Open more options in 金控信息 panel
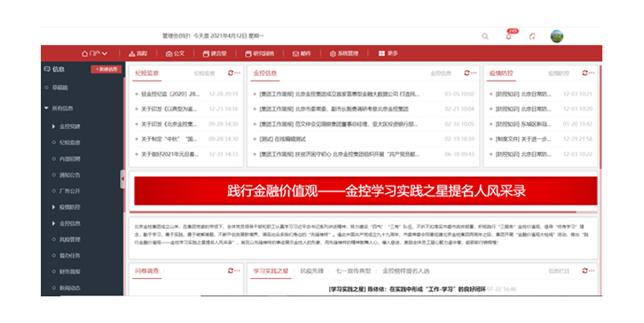The width and height of the screenshot is (644, 323). (473, 73)
